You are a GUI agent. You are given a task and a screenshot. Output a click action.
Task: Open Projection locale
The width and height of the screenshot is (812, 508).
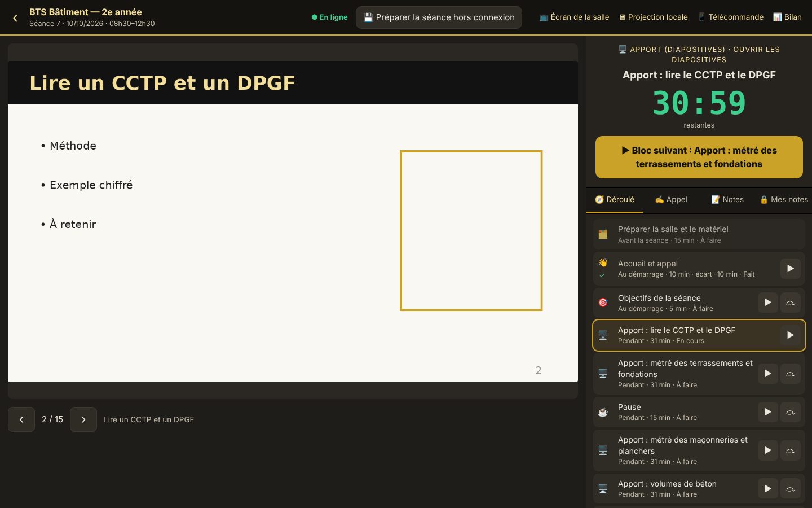(654, 17)
